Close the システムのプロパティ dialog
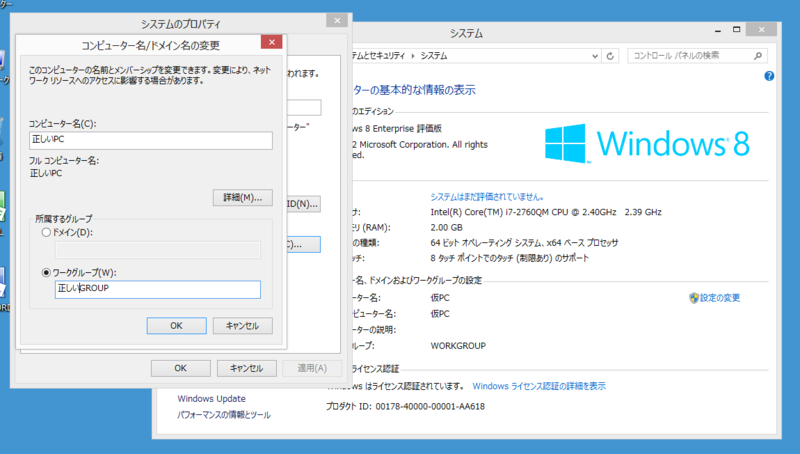The image size is (800, 454). (337, 20)
